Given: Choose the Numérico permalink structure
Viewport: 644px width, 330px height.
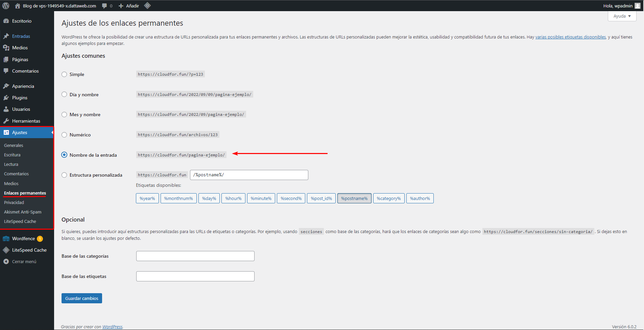Looking at the screenshot, I should [x=64, y=135].
